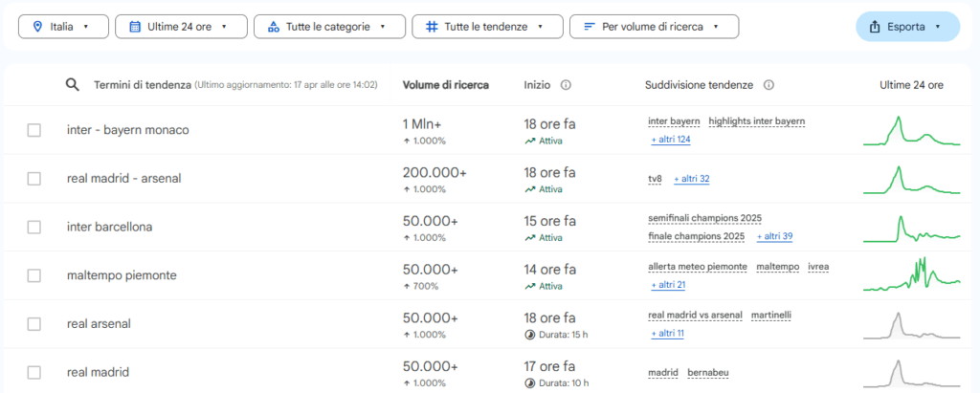
Task: Click the Ultime 24 ore column header
Action: click(911, 85)
